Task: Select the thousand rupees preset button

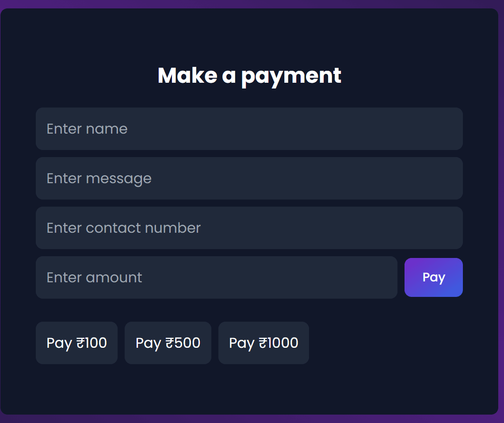Action: [x=263, y=343]
